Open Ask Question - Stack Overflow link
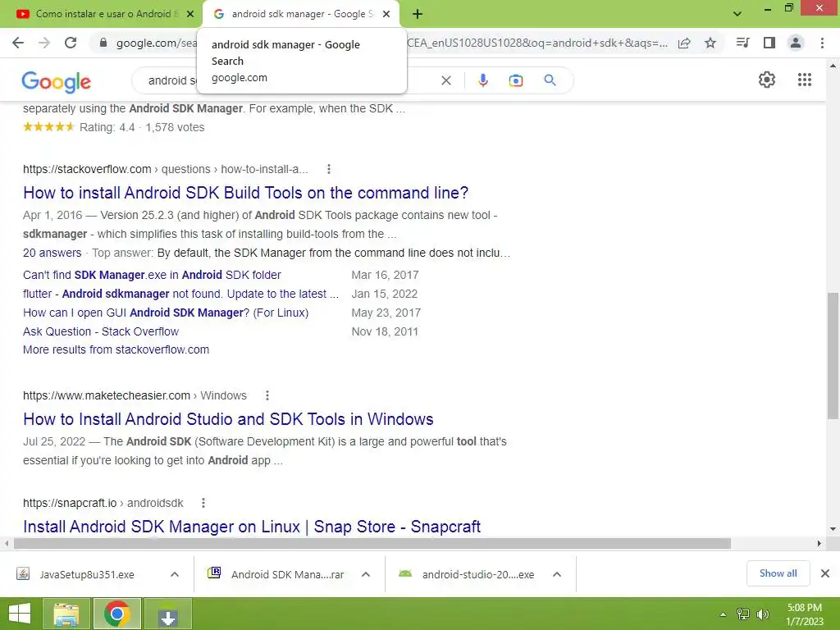 [101, 331]
